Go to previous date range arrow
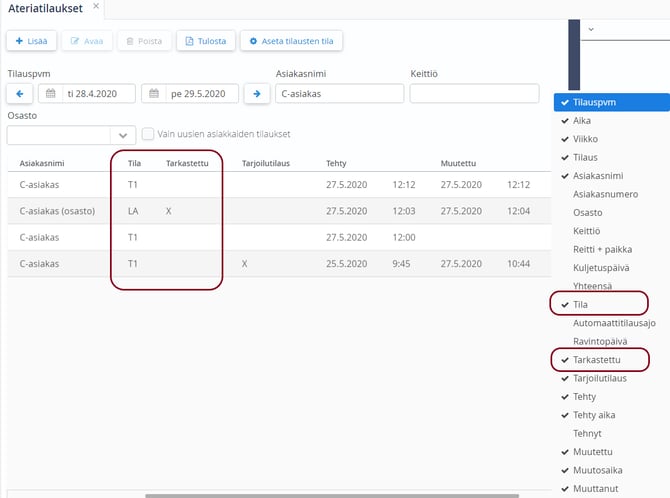Image resolution: width=670 pixels, height=498 pixels. [20, 94]
